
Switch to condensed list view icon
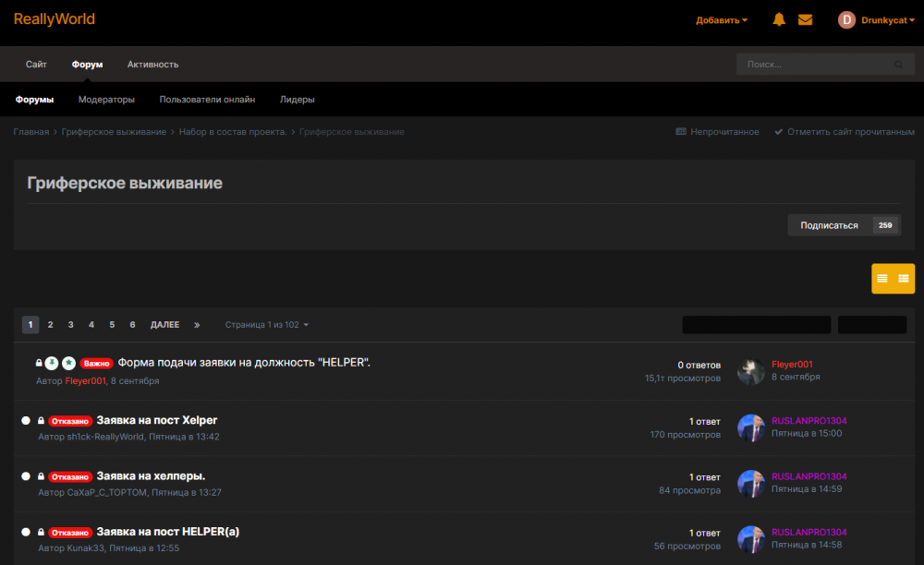[882, 279]
